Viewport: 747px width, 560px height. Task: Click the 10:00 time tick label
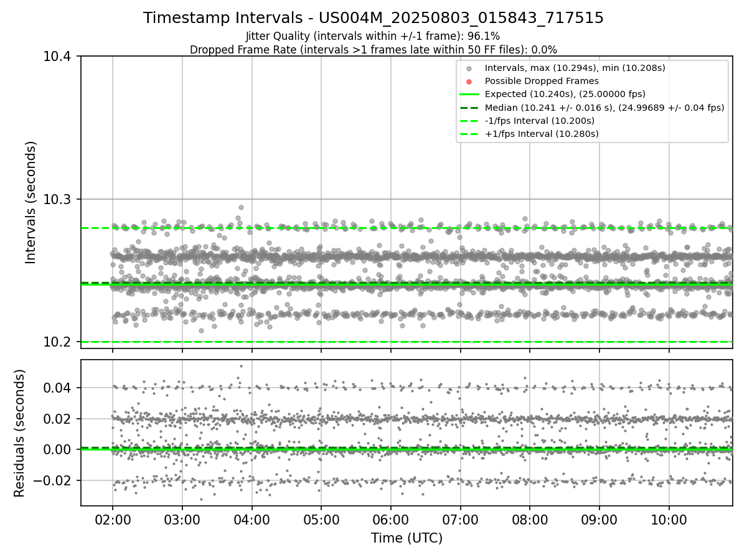pos(669,519)
